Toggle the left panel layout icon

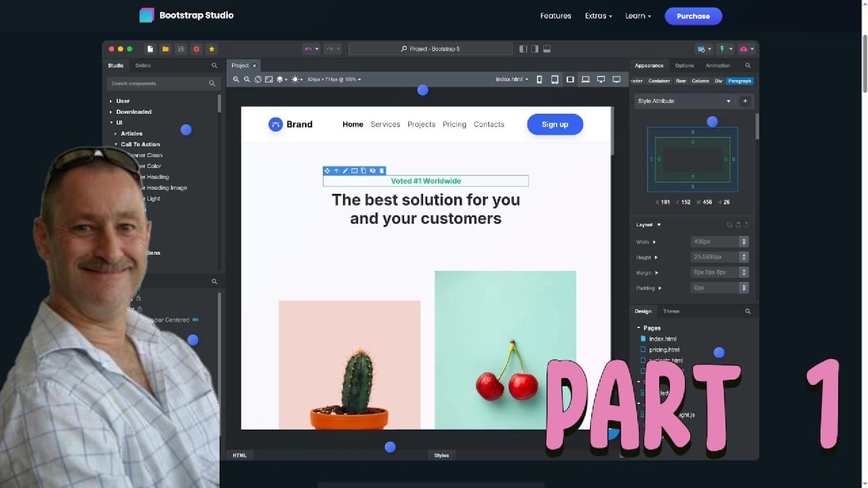[x=523, y=49]
